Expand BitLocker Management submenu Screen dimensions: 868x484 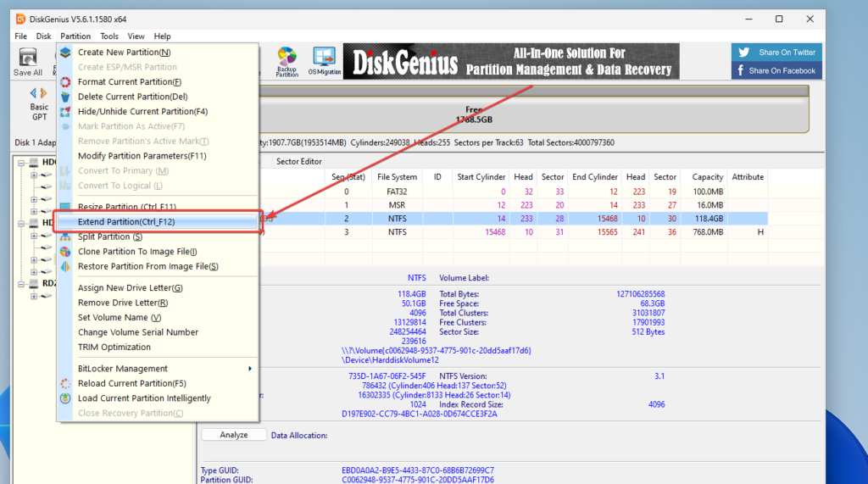157,368
